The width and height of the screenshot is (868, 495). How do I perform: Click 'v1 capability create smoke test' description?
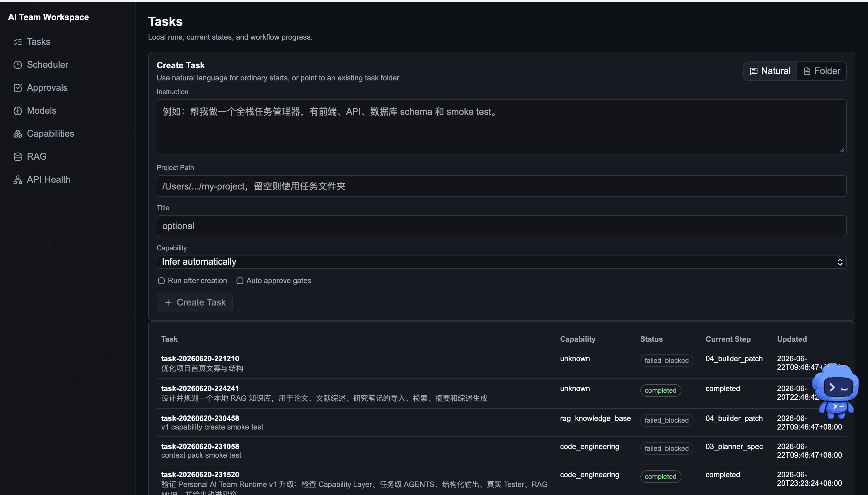tap(212, 427)
